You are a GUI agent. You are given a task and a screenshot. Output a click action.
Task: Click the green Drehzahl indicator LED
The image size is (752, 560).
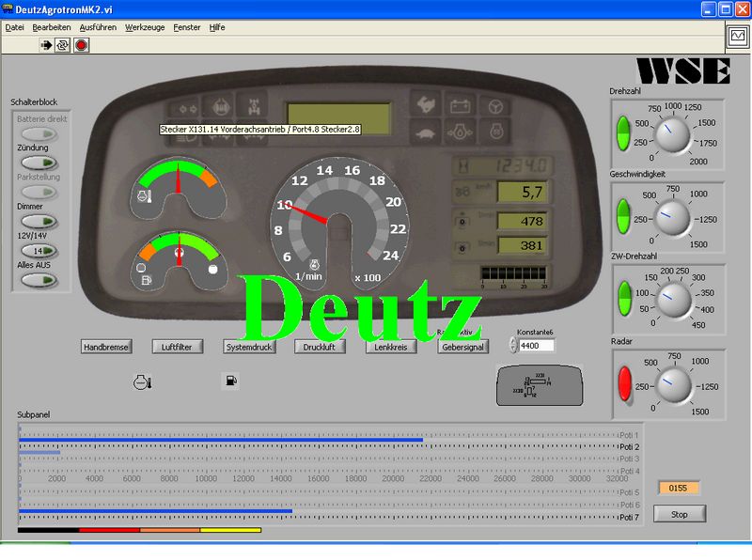(x=623, y=133)
